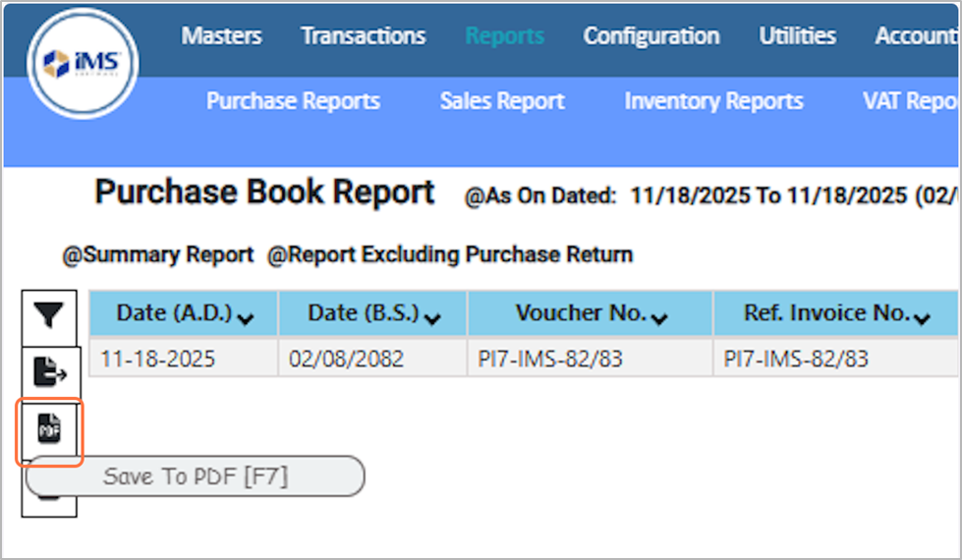Open the Masters menu
The image size is (962, 560).
pyautogui.click(x=221, y=36)
